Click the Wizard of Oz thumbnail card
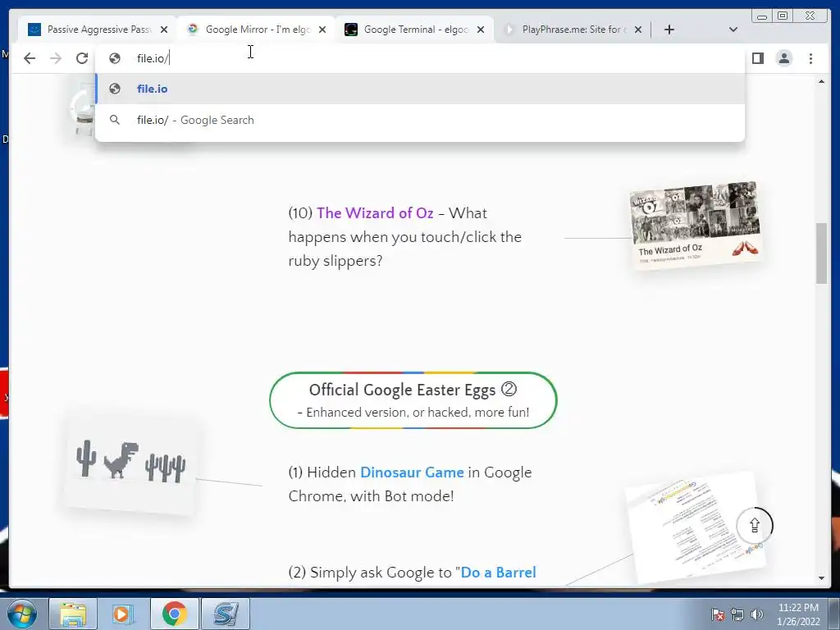 point(696,225)
